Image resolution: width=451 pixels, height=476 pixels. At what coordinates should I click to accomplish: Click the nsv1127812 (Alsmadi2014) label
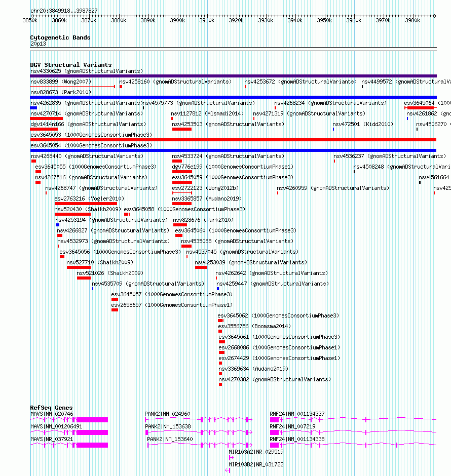pyautogui.click(x=207, y=113)
